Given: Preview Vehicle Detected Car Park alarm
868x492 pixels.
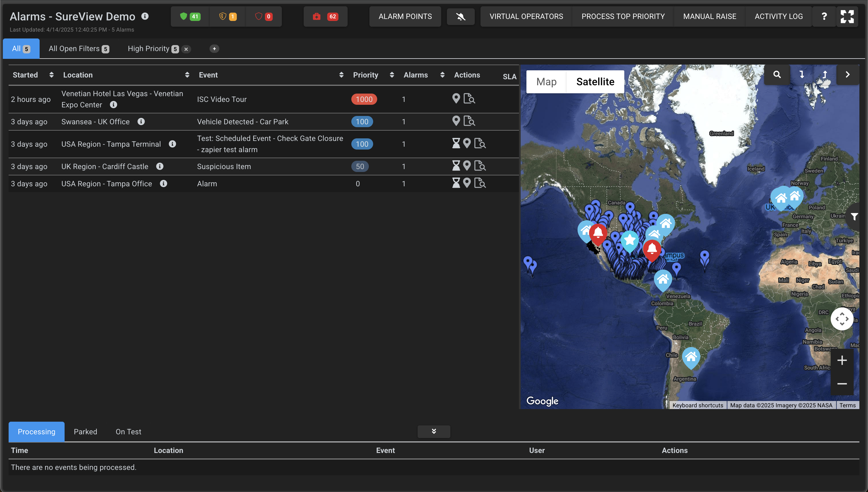Looking at the screenshot, I should coord(469,121).
